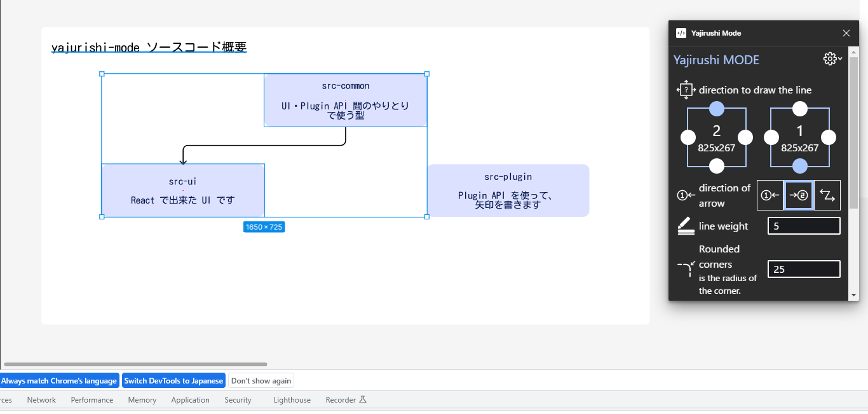Click the line weight pen icon
868x414 pixels.
(x=685, y=225)
